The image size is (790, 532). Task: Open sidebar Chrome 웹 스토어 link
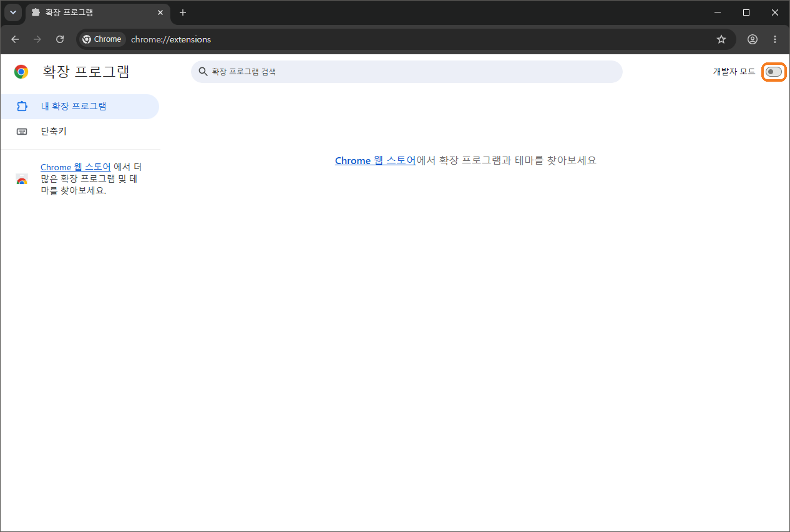[x=76, y=167]
